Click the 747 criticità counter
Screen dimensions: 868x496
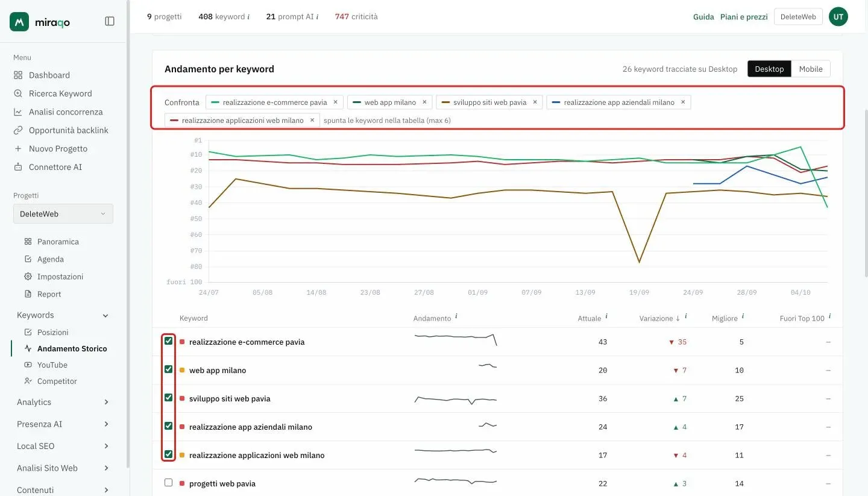pyautogui.click(x=356, y=17)
